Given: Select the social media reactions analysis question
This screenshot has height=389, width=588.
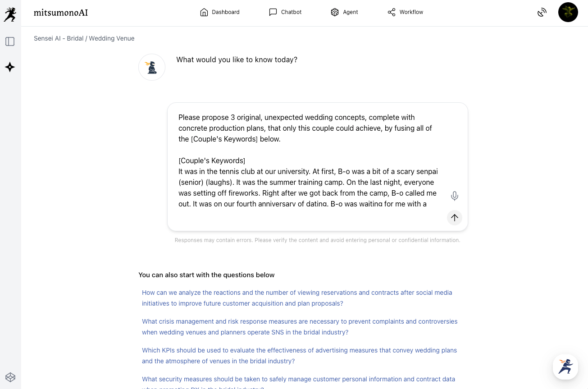Looking at the screenshot, I should tap(297, 298).
